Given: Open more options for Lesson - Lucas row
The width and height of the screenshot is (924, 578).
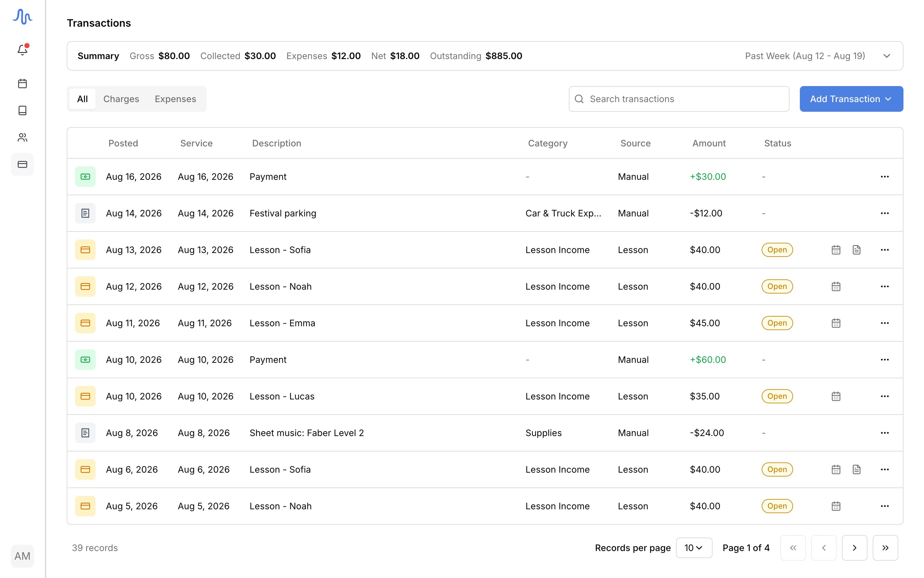Looking at the screenshot, I should pos(885,396).
